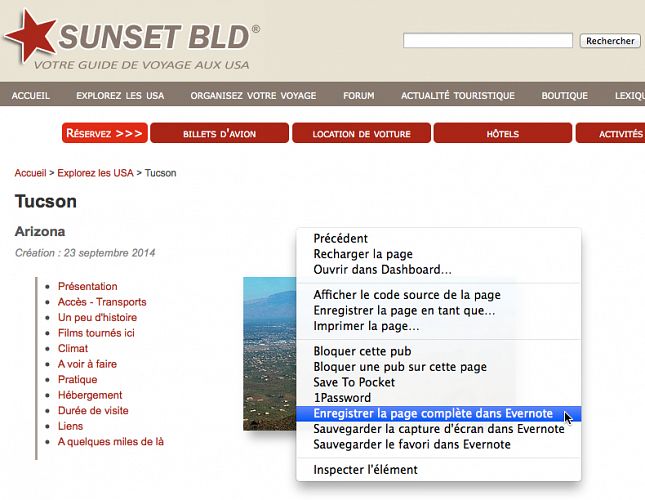The image size is (645, 500).
Task: Click the Sunset Bld red star logo
Action: click(30, 37)
